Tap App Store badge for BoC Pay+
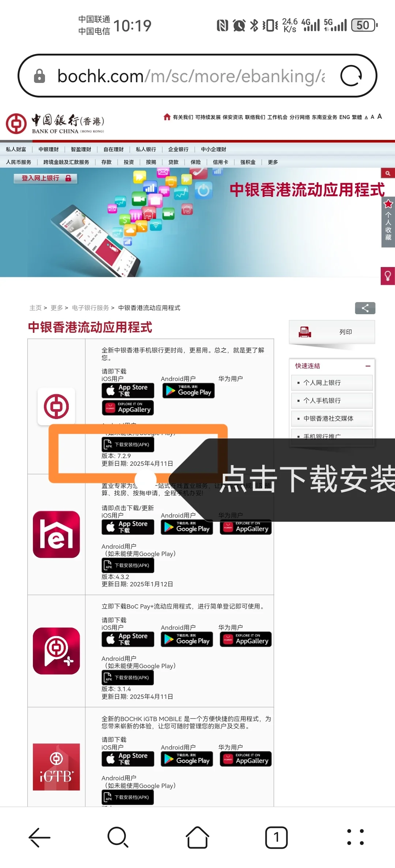Viewport: 395px width, 868px height. click(128, 639)
